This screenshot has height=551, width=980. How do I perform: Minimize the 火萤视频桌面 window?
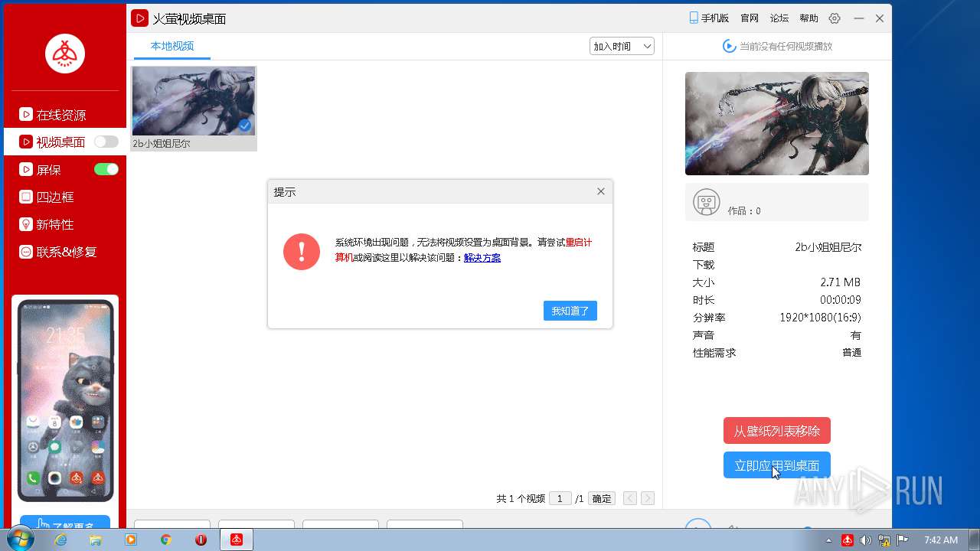click(859, 18)
